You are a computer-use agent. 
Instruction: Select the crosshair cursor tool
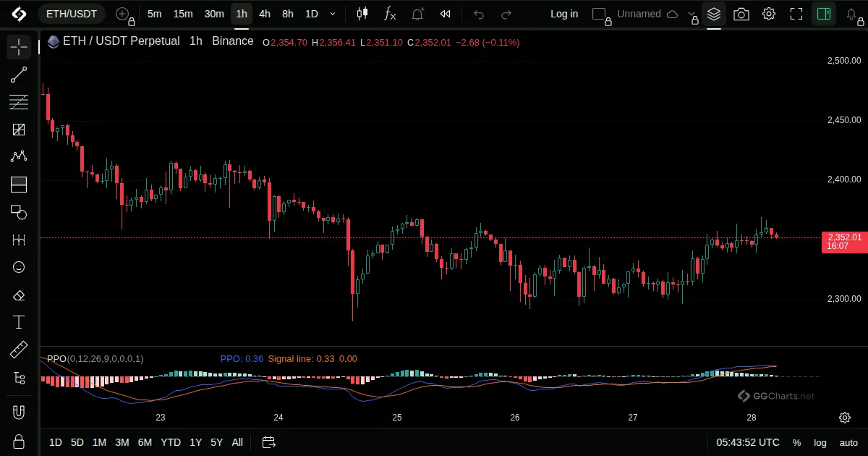19,47
